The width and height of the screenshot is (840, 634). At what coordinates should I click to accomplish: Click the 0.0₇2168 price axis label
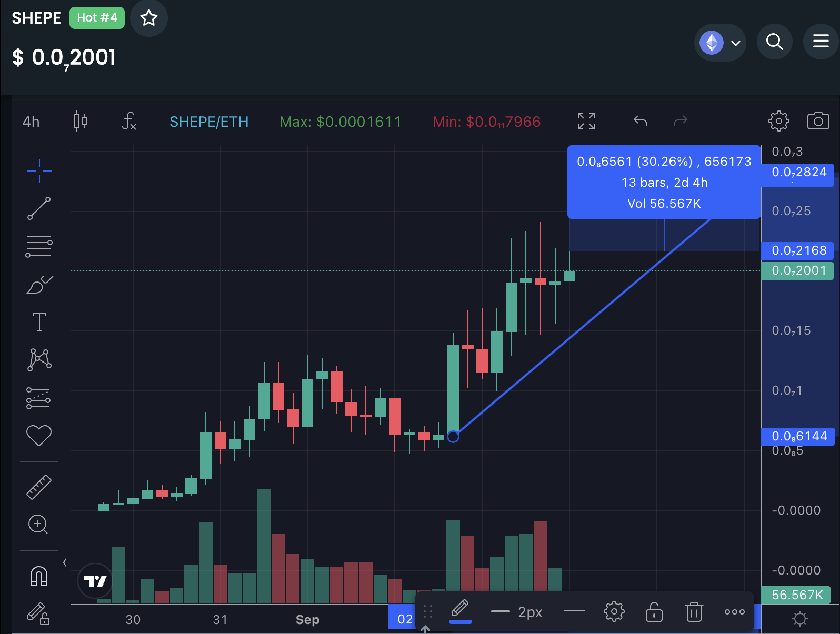click(798, 250)
